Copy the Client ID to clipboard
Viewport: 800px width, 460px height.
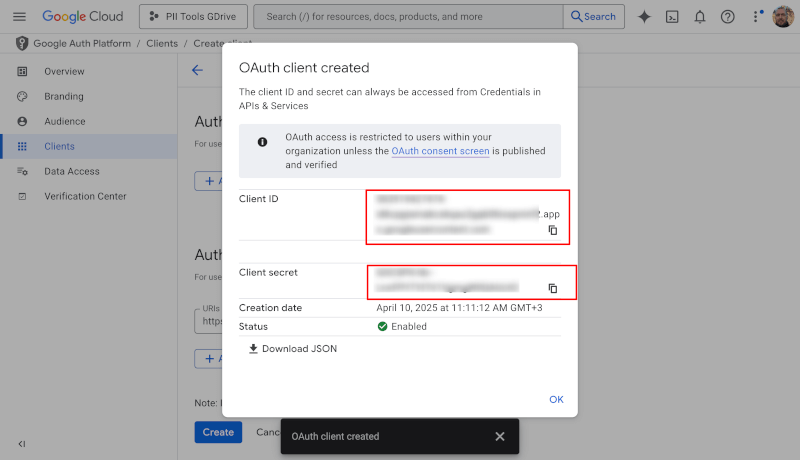click(x=553, y=230)
